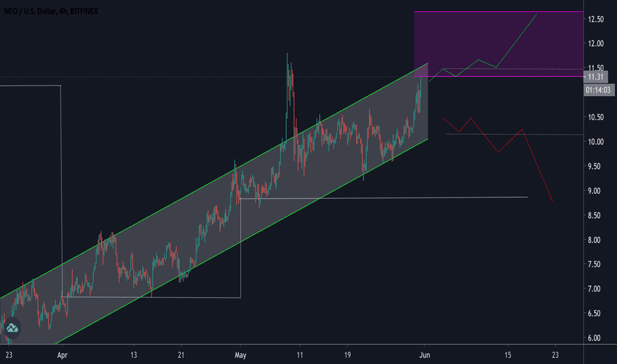Click the 15 date axis label
The width and height of the screenshot is (617, 364).
click(x=508, y=355)
